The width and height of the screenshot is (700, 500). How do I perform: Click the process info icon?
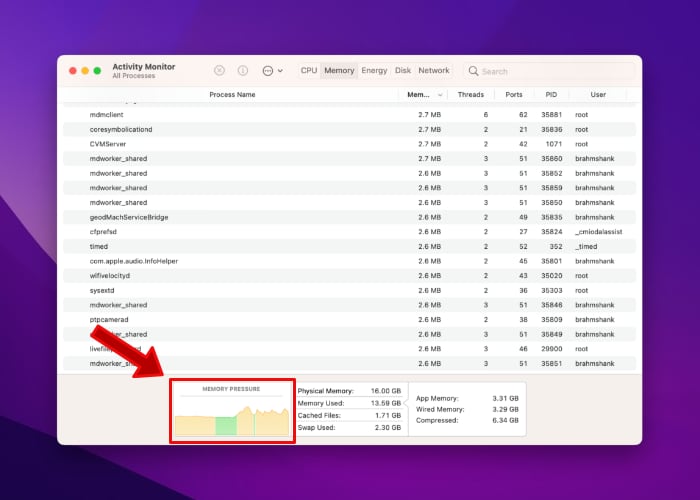[x=243, y=71]
